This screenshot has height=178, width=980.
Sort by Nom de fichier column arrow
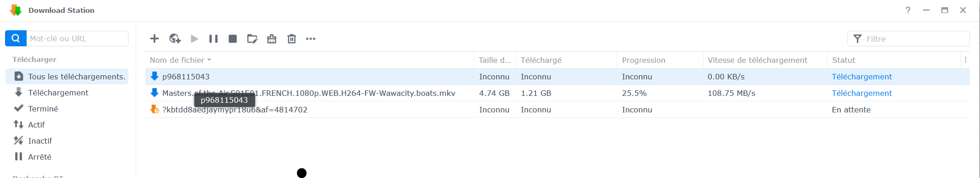209,60
